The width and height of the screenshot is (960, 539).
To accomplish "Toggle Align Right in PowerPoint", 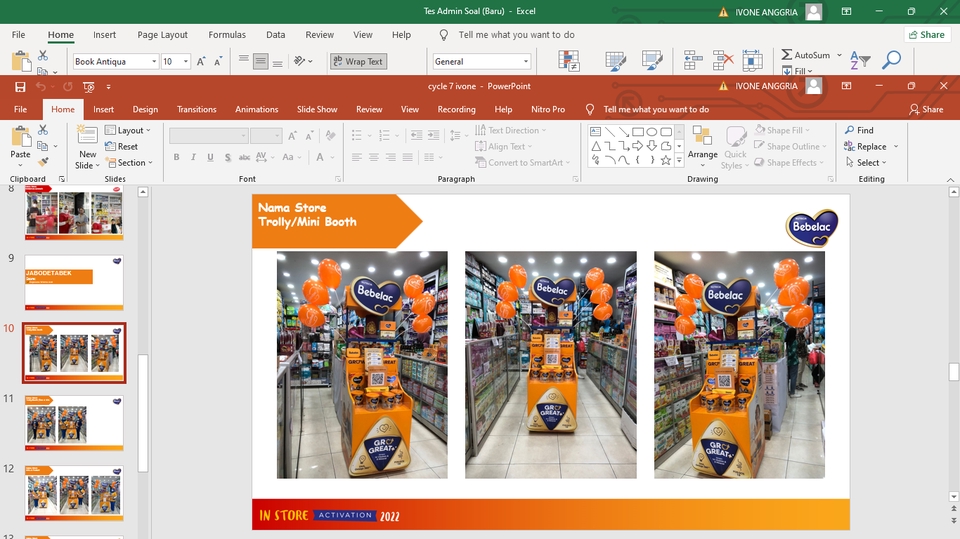I will [391, 157].
